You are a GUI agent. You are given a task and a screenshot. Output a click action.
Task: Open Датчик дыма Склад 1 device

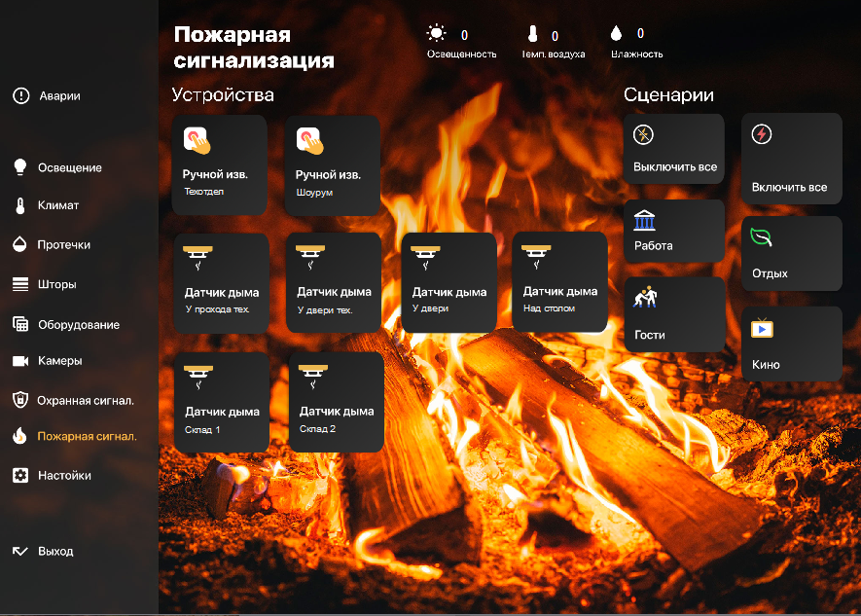point(221,402)
